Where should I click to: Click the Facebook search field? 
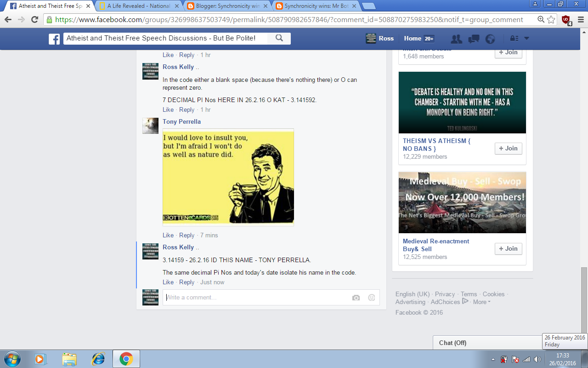pos(165,38)
